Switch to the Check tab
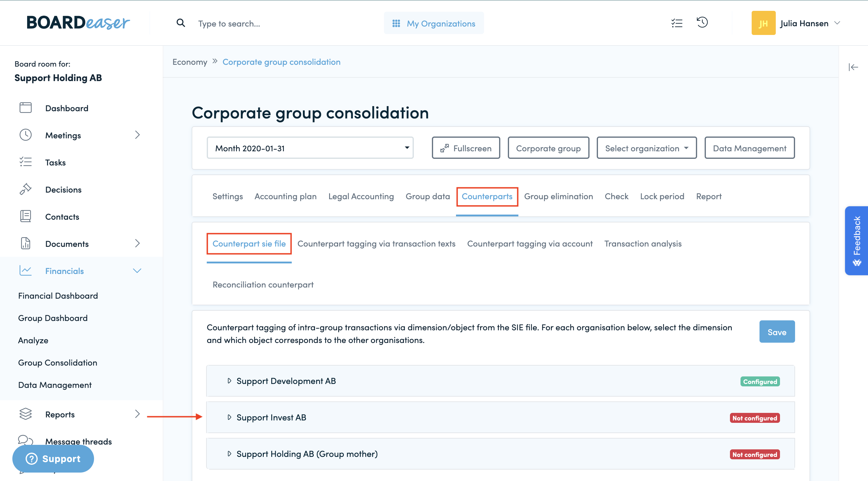 tap(616, 196)
